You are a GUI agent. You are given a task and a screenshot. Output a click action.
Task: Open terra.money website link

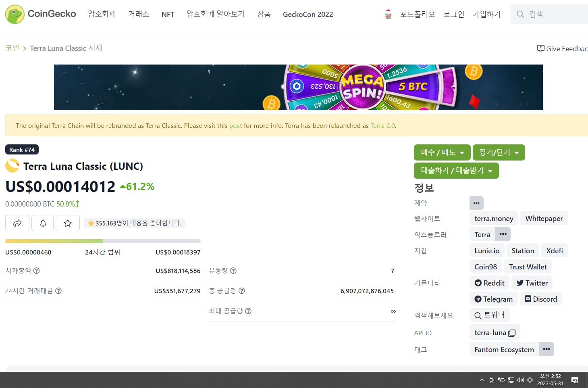point(494,218)
